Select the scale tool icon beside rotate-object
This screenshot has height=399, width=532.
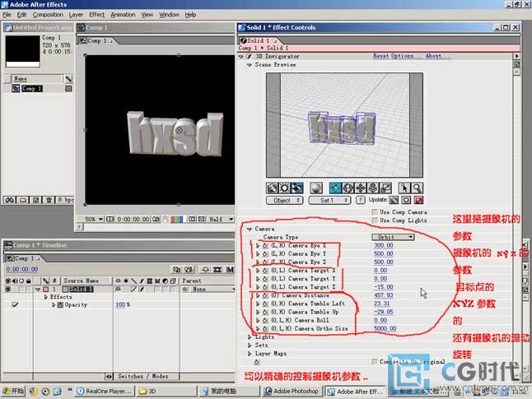tap(385, 188)
